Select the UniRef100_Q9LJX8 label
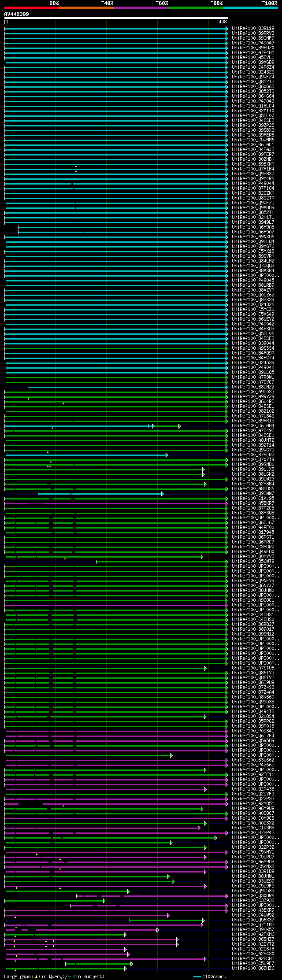This screenshot has height=980, width=282. coord(253,470)
